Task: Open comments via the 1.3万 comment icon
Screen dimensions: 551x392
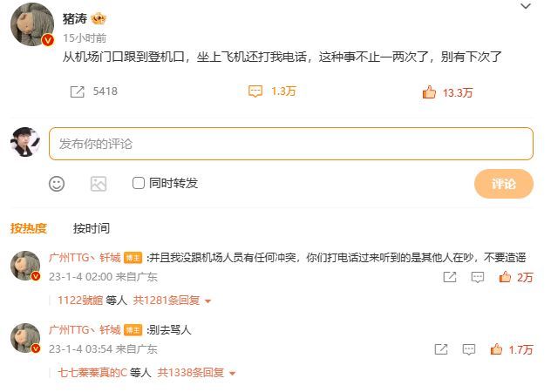Action: 255,91
